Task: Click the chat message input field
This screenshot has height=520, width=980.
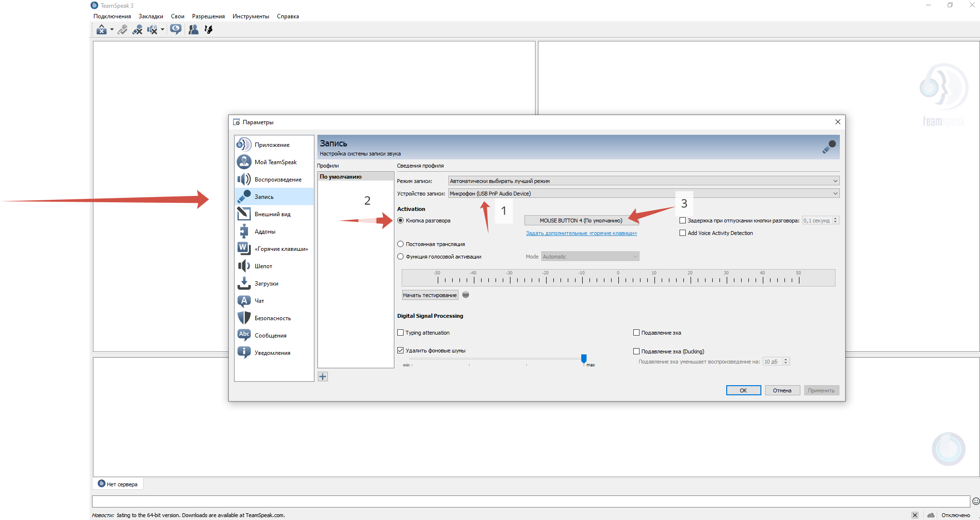Action: coord(531,501)
